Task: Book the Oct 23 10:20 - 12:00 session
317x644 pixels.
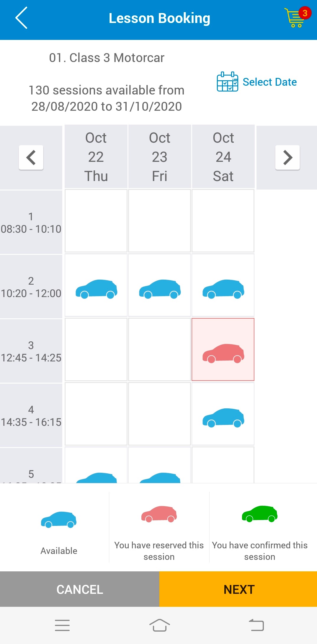Action: pos(160,289)
